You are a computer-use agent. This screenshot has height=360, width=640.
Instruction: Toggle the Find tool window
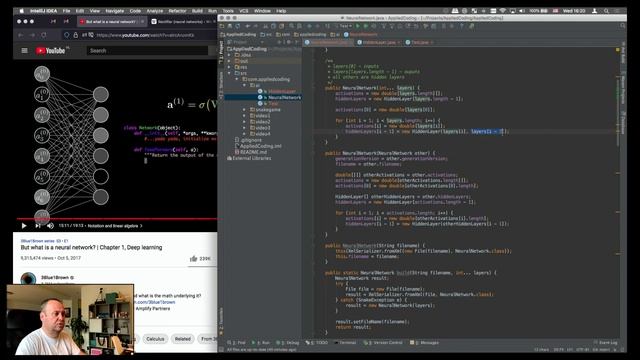click(236, 343)
